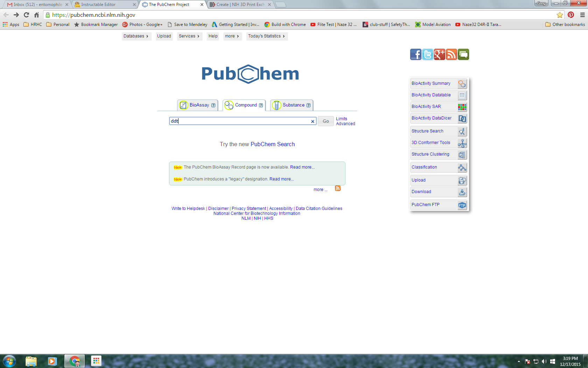588x368 pixels.
Task: Click the Structure Clustering icon
Action: point(462,155)
